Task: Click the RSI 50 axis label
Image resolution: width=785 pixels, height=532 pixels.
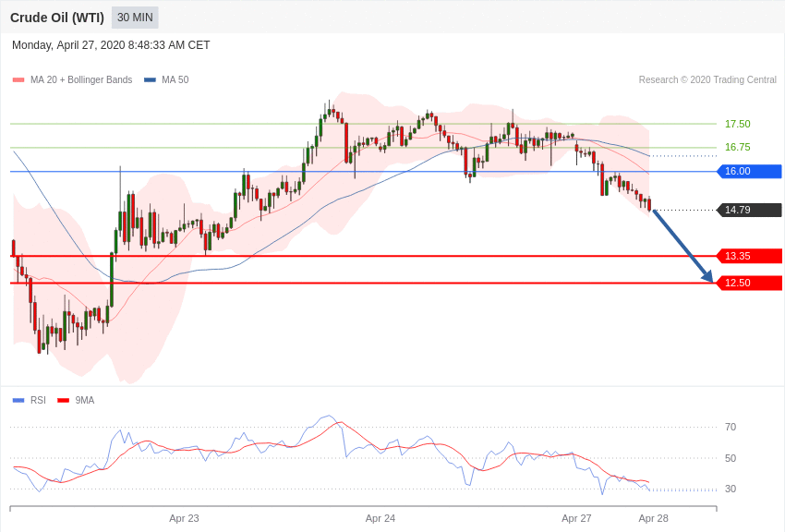Action: (x=731, y=458)
